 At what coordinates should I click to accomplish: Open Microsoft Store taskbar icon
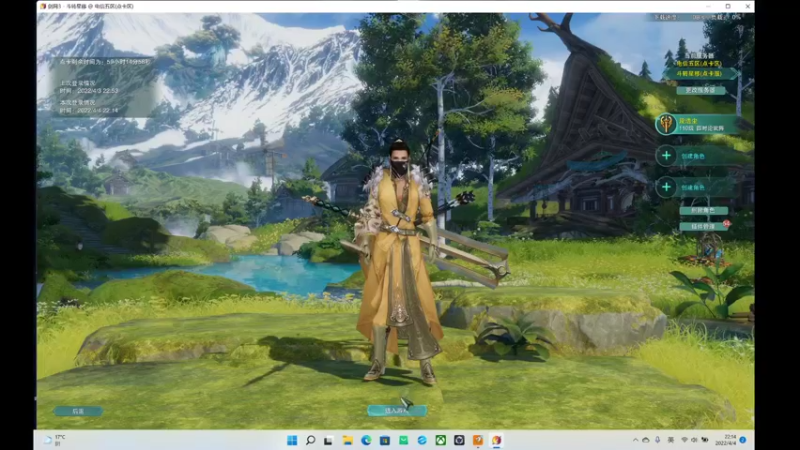385,440
